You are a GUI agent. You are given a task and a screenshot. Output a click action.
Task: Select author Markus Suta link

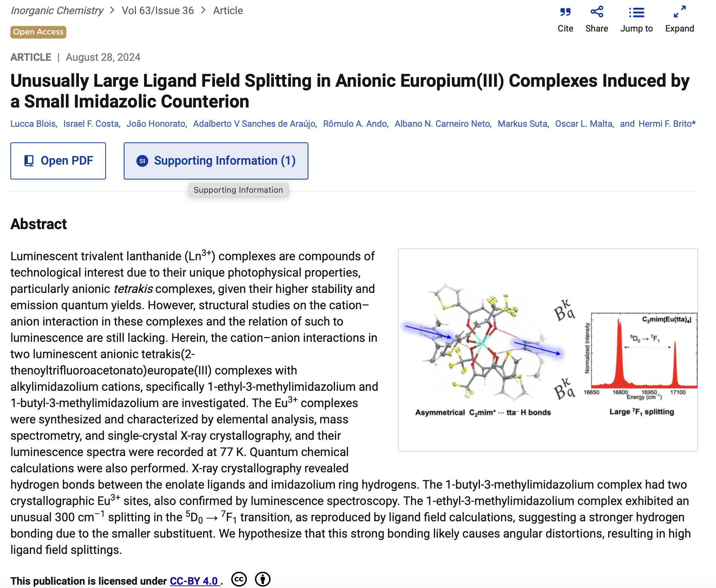523,124
